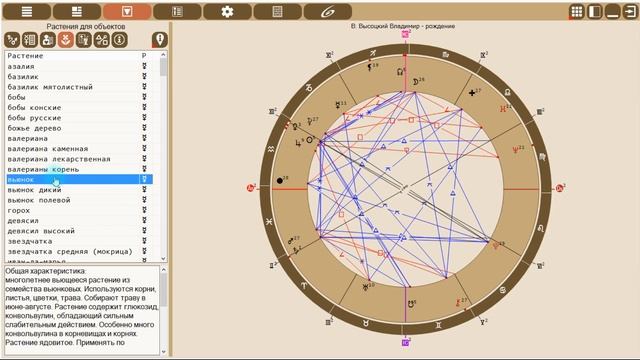
Task: Select the row 'вьюнок полевой'
Action: [80, 200]
